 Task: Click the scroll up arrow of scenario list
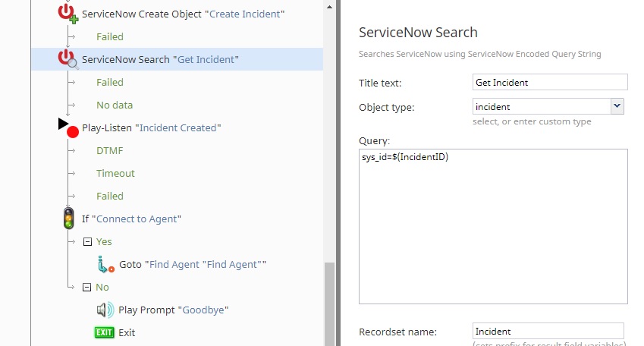329,7
